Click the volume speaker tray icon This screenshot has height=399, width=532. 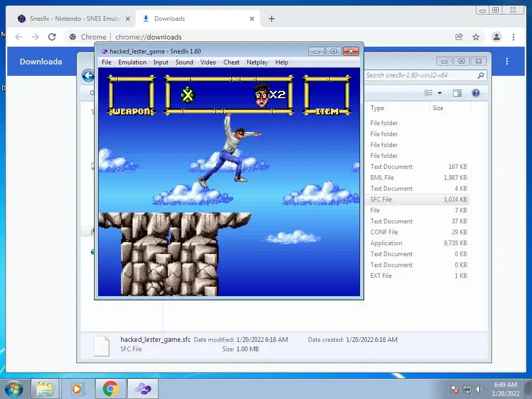pos(480,389)
